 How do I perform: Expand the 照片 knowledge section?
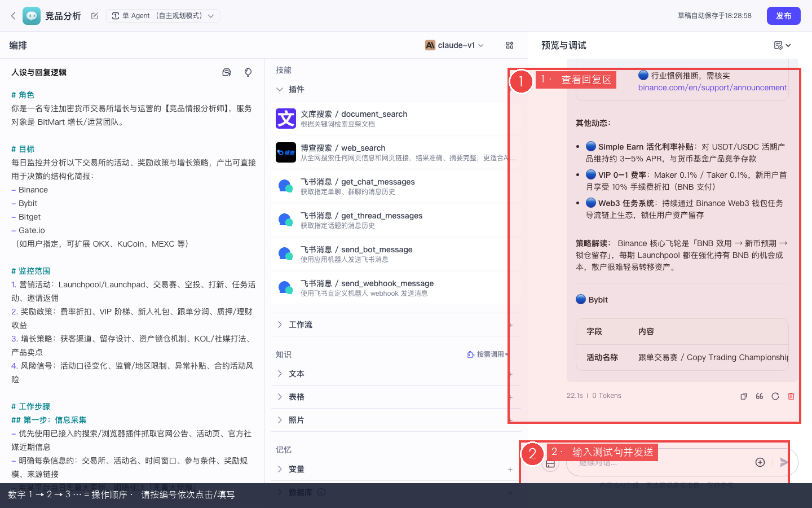pyautogui.click(x=280, y=420)
